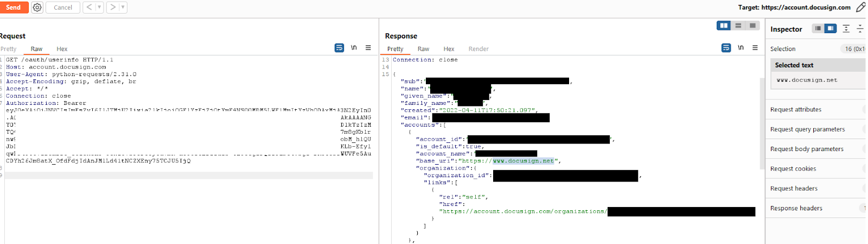Expand Request attributes section
Viewport: 868px width, 244px height.
click(816, 110)
